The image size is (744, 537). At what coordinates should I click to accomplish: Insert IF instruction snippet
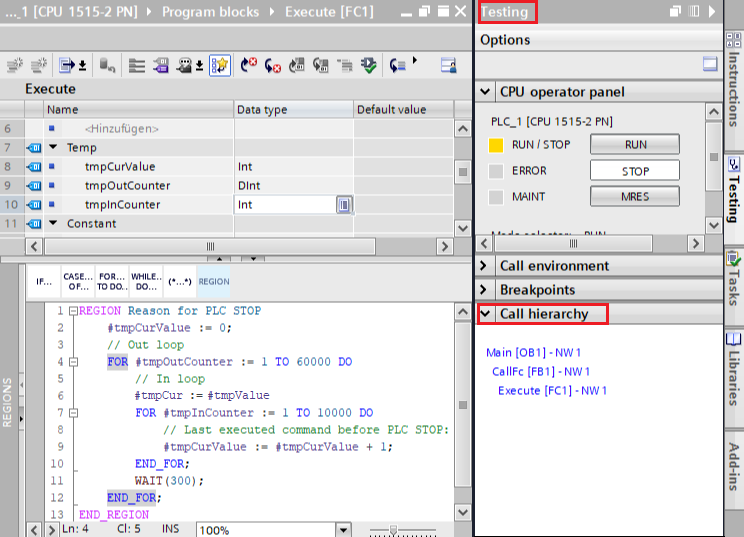(x=44, y=281)
